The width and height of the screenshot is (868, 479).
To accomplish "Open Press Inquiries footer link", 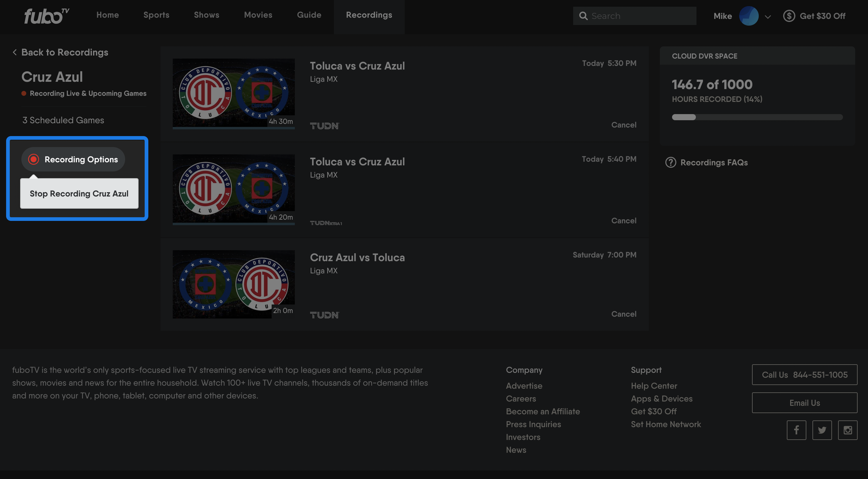I will [x=533, y=424].
